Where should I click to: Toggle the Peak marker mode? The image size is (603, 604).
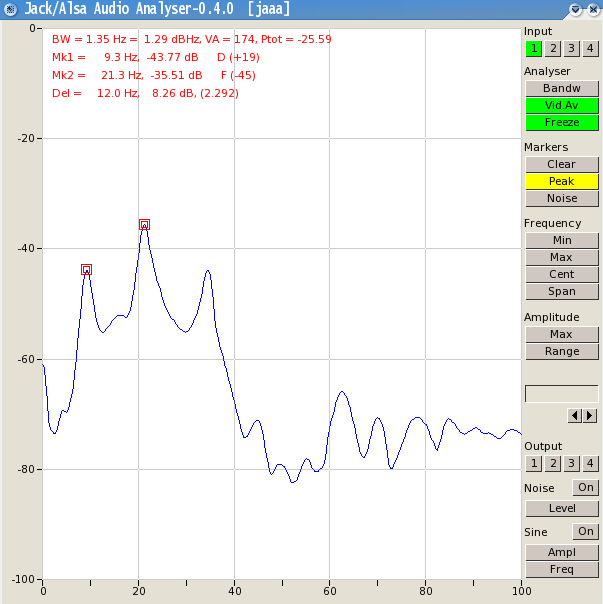562,181
